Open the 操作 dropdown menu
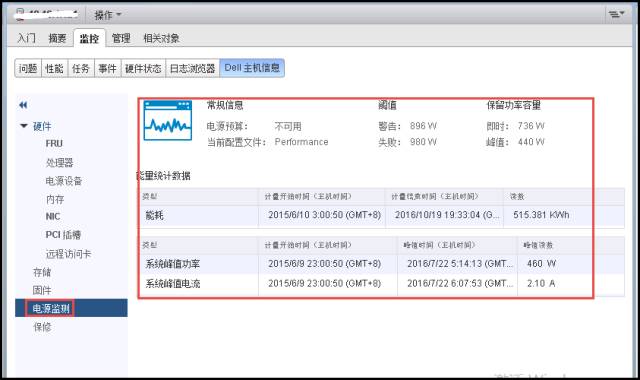 [x=108, y=15]
